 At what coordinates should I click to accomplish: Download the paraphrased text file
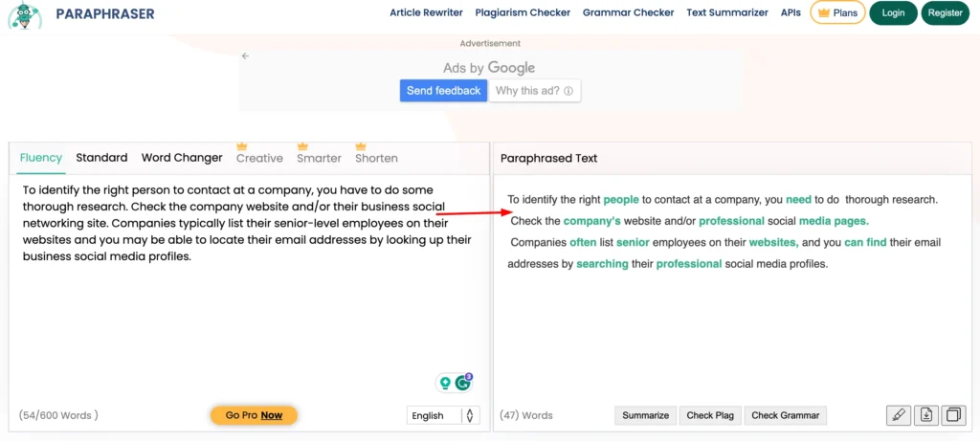pyautogui.click(x=925, y=415)
